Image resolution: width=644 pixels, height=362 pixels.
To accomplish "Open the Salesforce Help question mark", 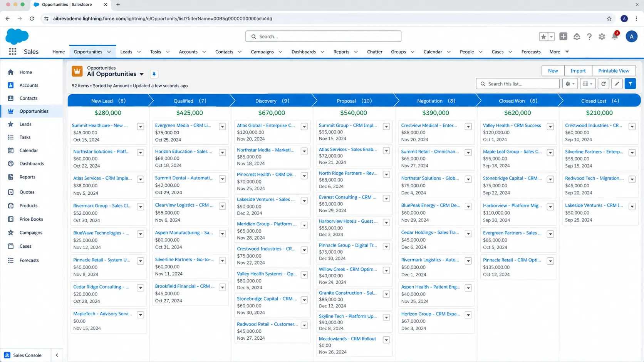I will click(589, 37).
